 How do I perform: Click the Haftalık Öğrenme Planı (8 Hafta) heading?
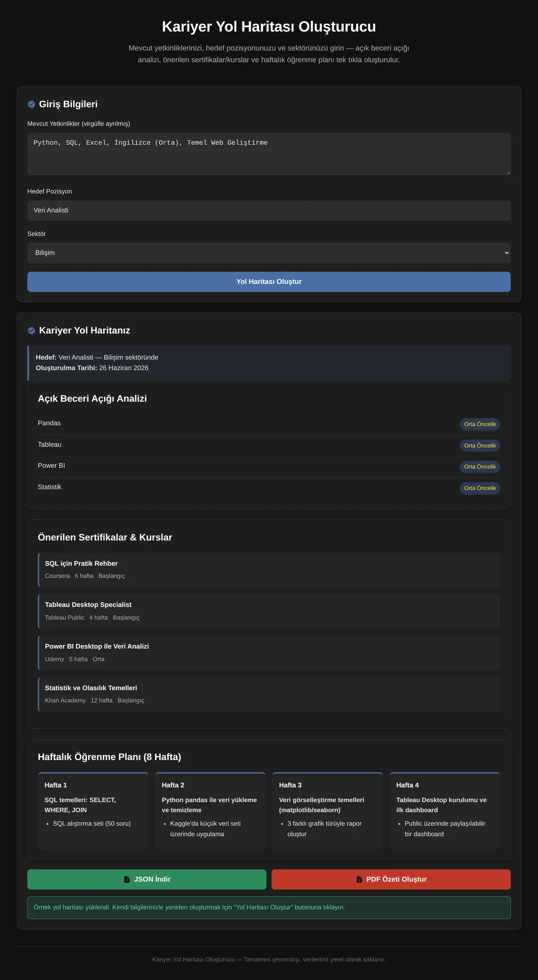coord(109,757)
